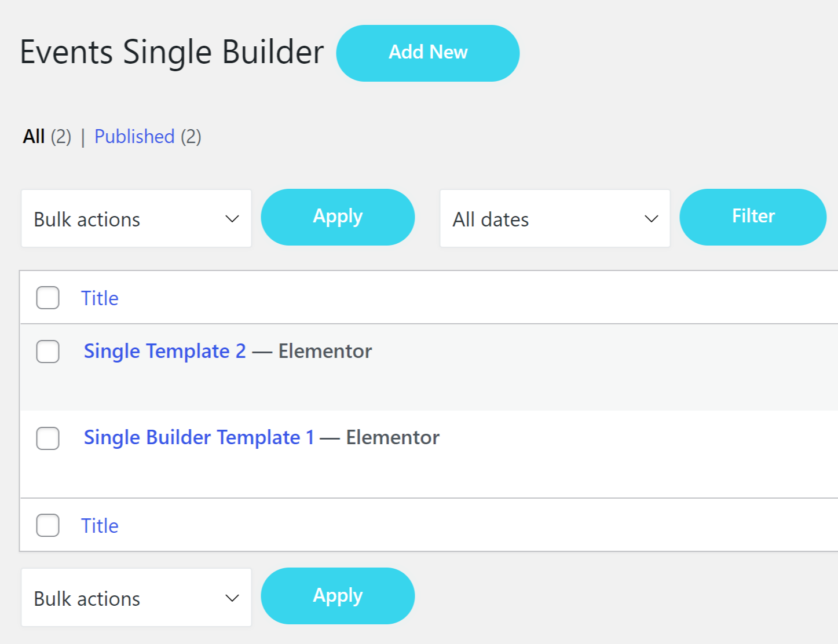Open Single Builder Template 1 link
Image resolution: width=838 pixels, height=644 pixels.
point(199,437)
